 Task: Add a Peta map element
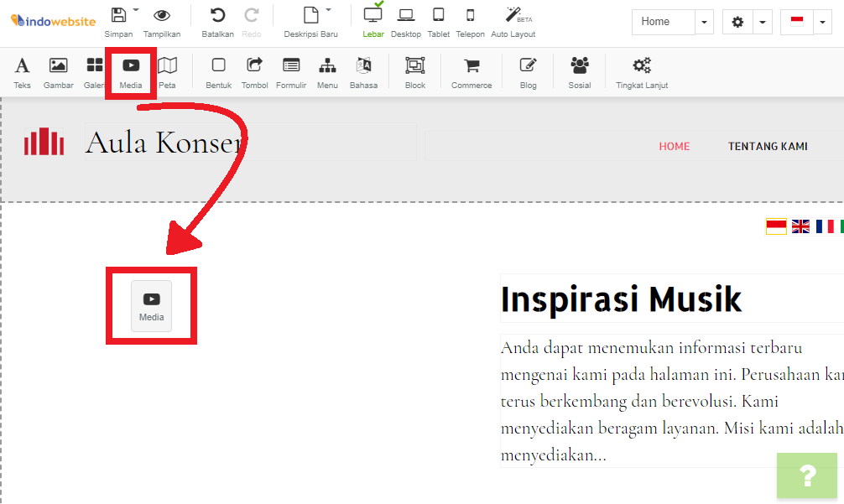pos(167,72)
